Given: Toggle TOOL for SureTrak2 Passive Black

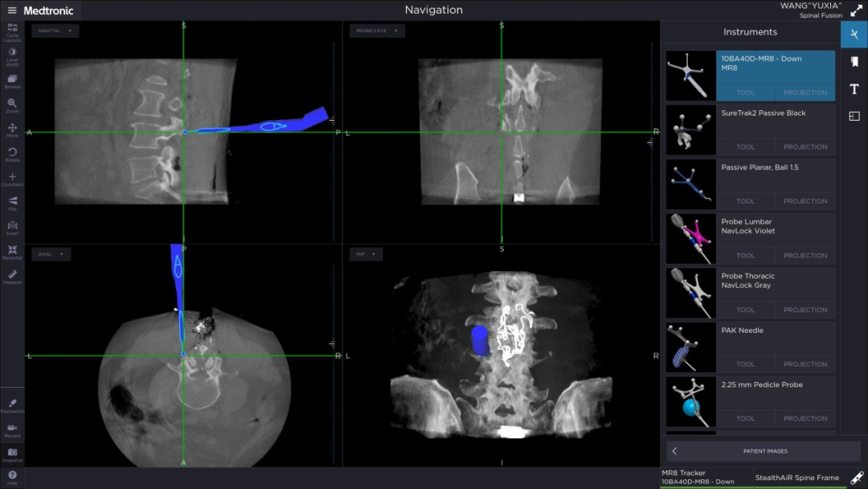Looking at the screenshot, I should coord(746,147).
